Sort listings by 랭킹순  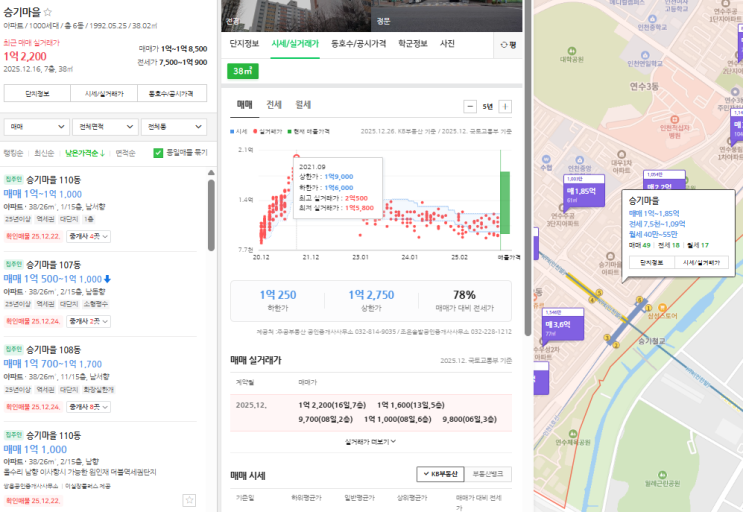(13, 153)
